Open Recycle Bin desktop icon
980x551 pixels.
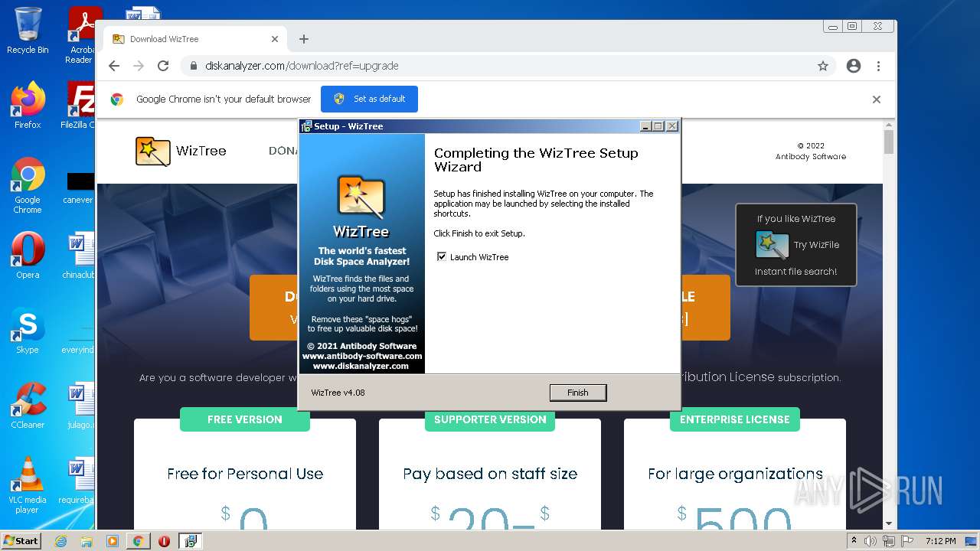(28, 31)
